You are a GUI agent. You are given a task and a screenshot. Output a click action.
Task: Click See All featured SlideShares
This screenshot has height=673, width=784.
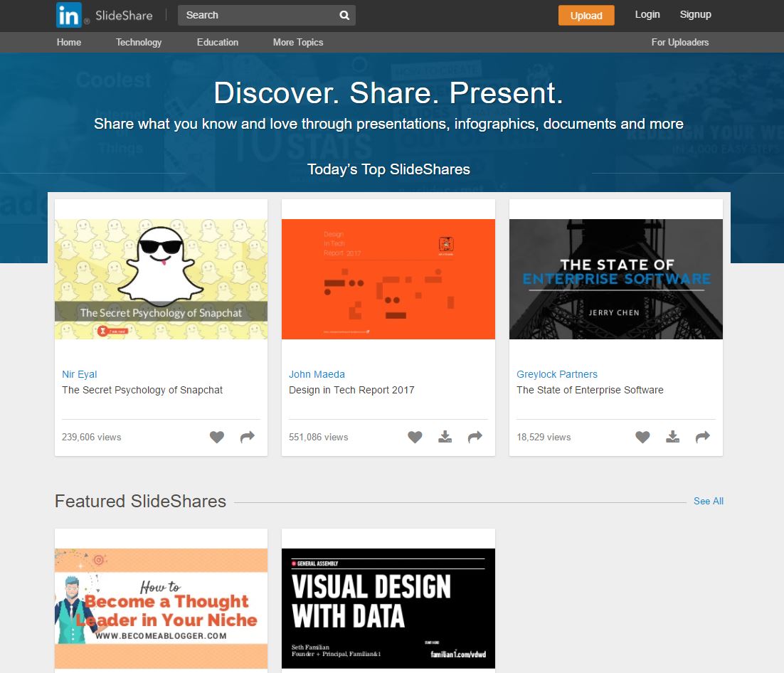[x=709, y=501]
